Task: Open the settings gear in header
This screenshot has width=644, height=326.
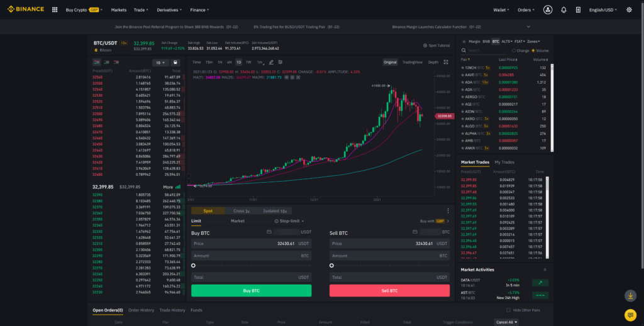Action: click(x=629, y=10)
